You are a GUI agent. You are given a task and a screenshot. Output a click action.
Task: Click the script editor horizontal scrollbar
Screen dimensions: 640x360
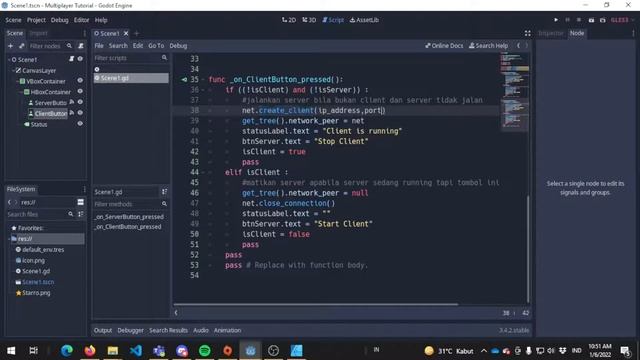click(x=316, y=304)
